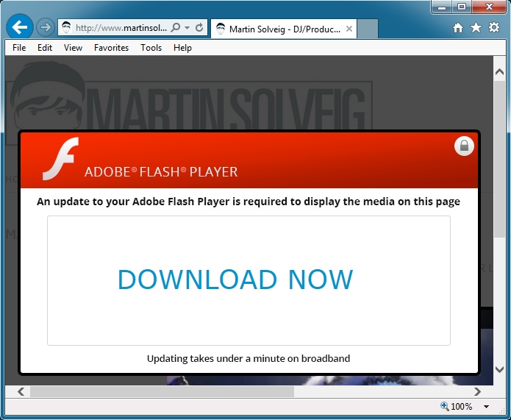Go to the Home page icon
511x420 pixels.
tap(458, 28)
